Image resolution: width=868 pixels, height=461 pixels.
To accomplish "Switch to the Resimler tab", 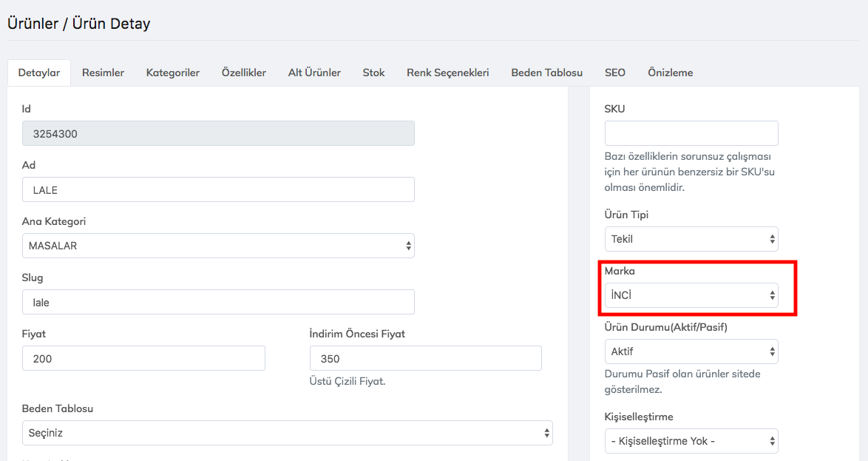I will [103, 73].
